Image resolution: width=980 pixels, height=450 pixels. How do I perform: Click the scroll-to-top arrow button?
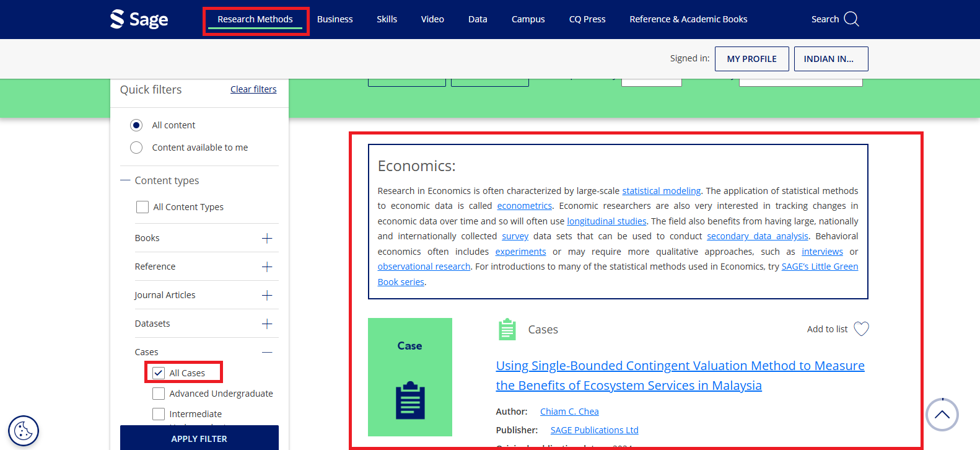click(942, 415)
